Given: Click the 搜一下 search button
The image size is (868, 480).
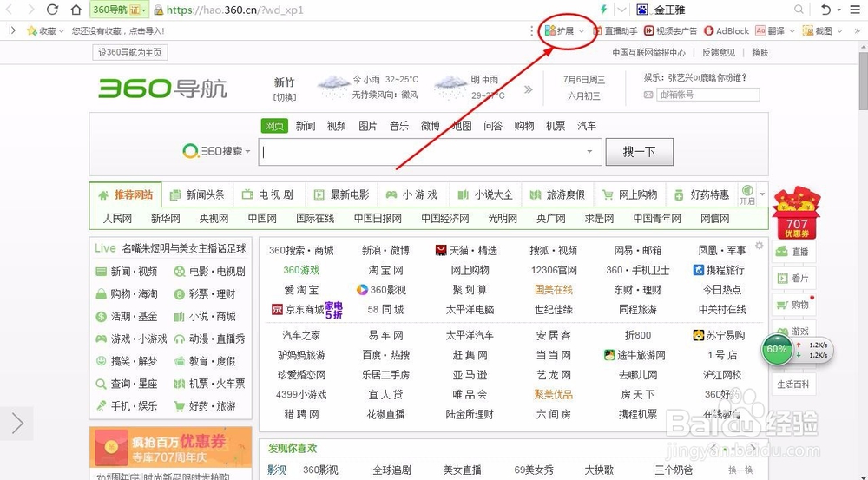Looking at the screenshot, I should (640, 152).
